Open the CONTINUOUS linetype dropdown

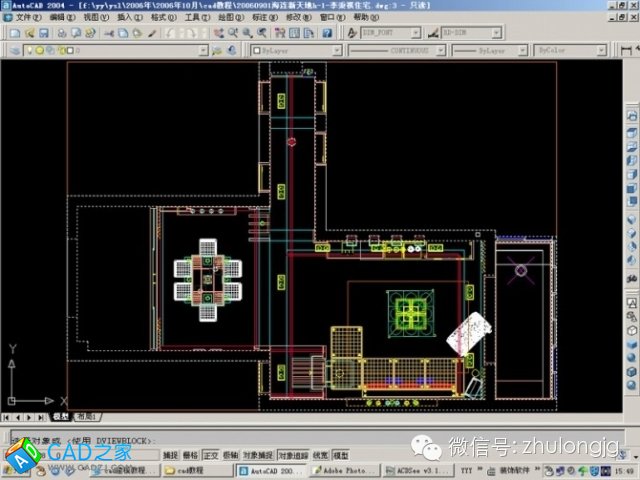tap(395, 49)
